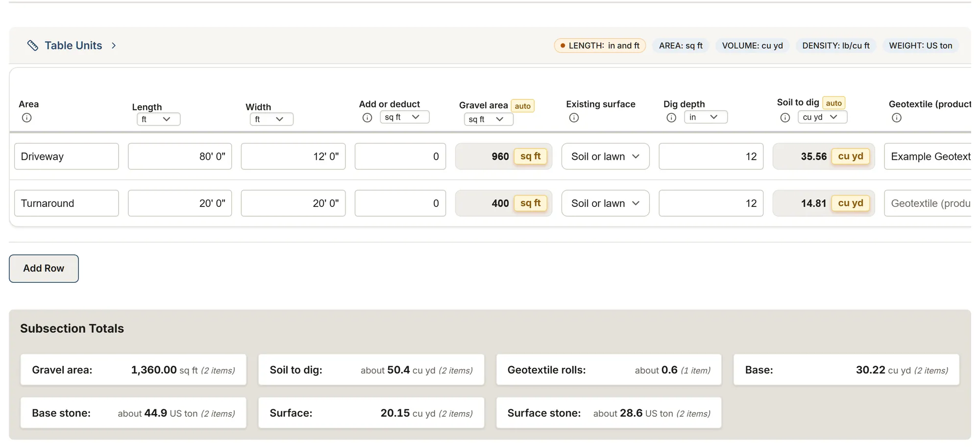Viewport: 980px width, 448px height.
Task: Click the AREA: sq ft chip
Action: click(x=681, y=46)
